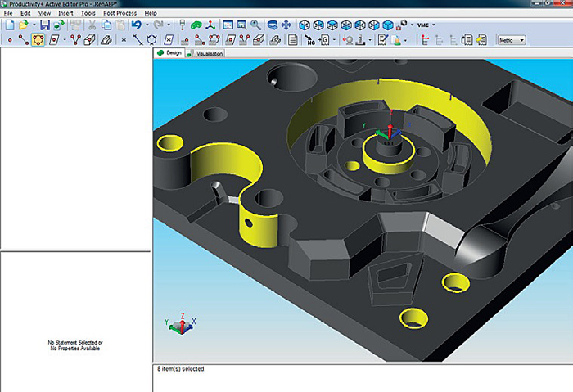Expand the Redo history dropdown arrow
This screenshot has width=573, height=392.
(x=169, y=25)
